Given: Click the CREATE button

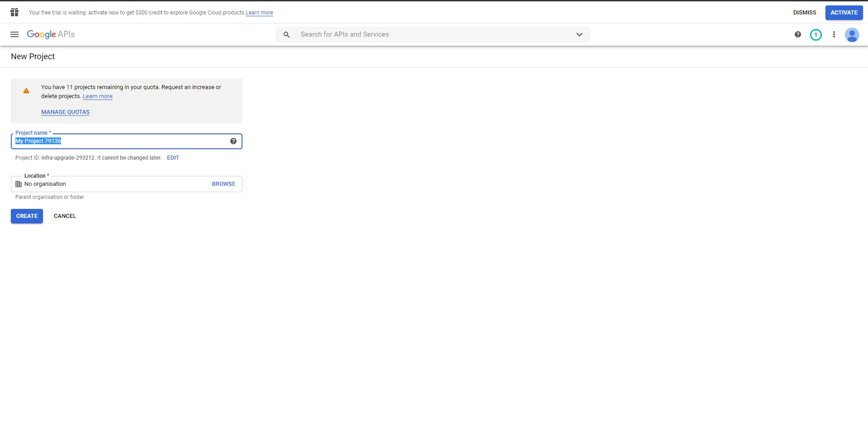Looking at the screenshot, I should tap(27, 216).
